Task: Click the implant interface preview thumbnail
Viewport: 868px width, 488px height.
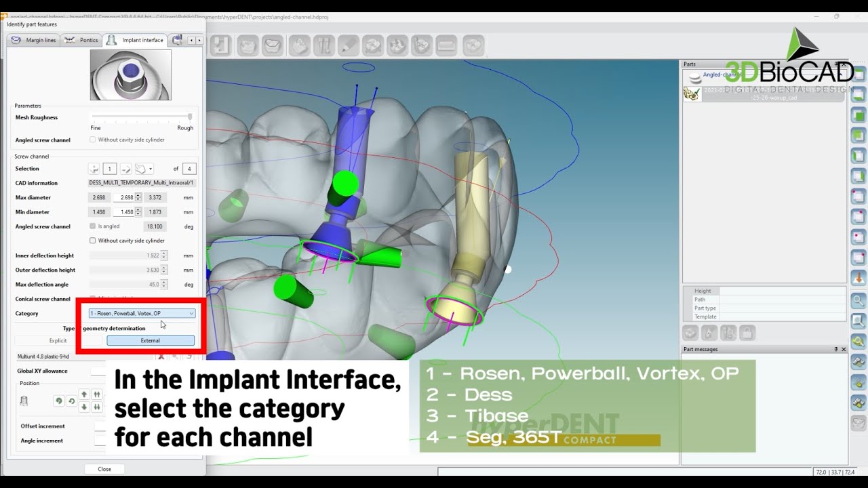Action: coord(131,75)
